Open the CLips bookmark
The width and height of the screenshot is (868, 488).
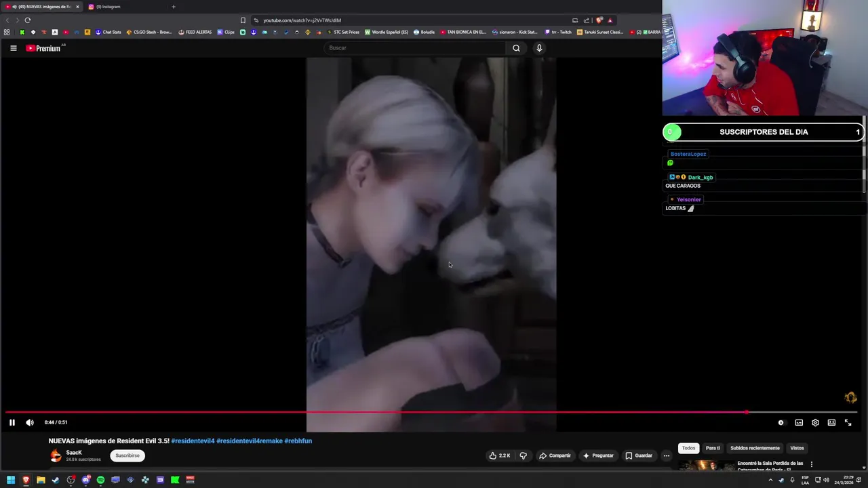[x=226, y=32]
